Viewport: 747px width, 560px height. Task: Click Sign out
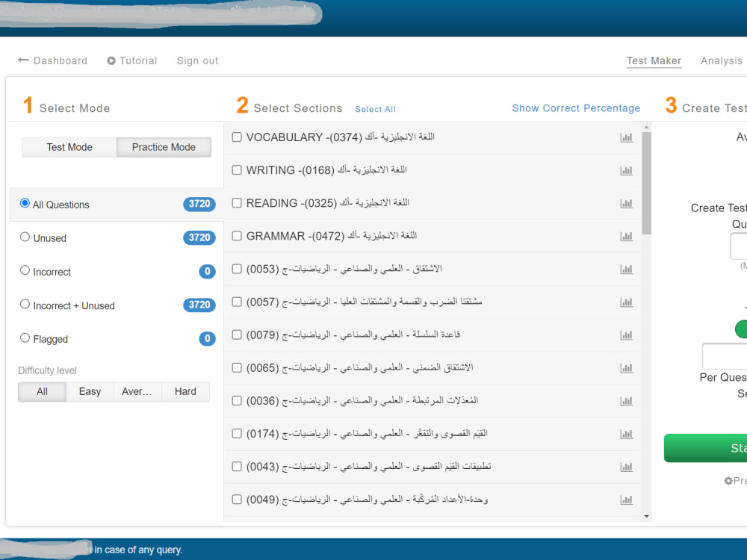tap(197, 60)
